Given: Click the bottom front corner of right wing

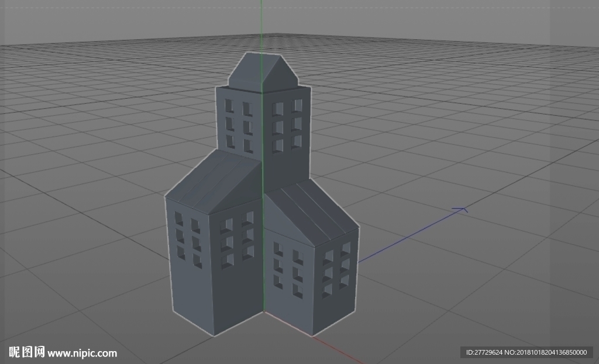Looking at the screenshot, I should 313,336.
